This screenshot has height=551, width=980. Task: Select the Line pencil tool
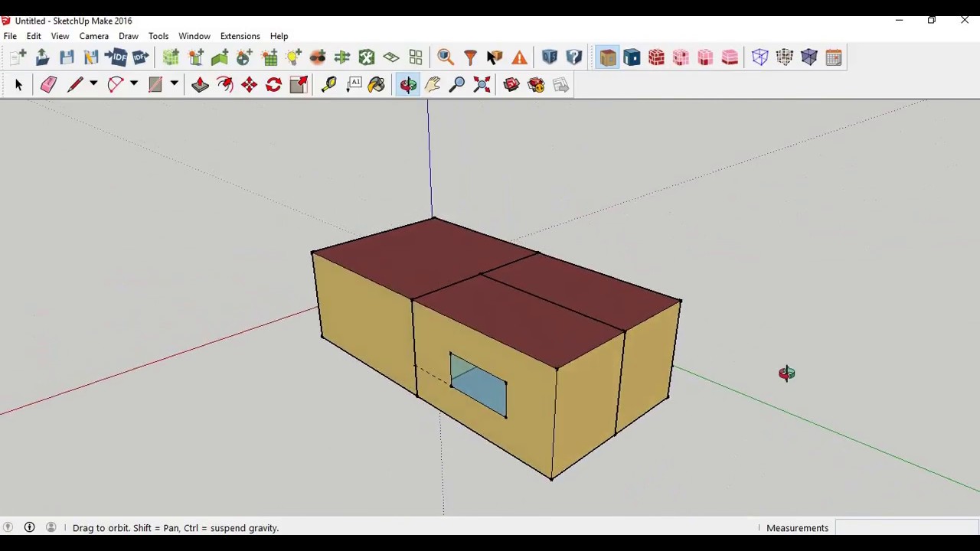[75, 85]
